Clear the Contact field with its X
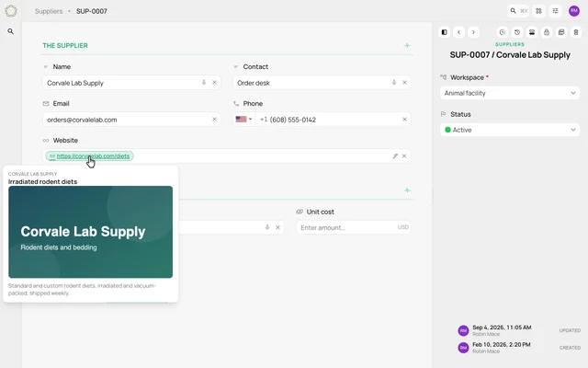The height and width of the screenshot is (368, 588). click(404, 82)
